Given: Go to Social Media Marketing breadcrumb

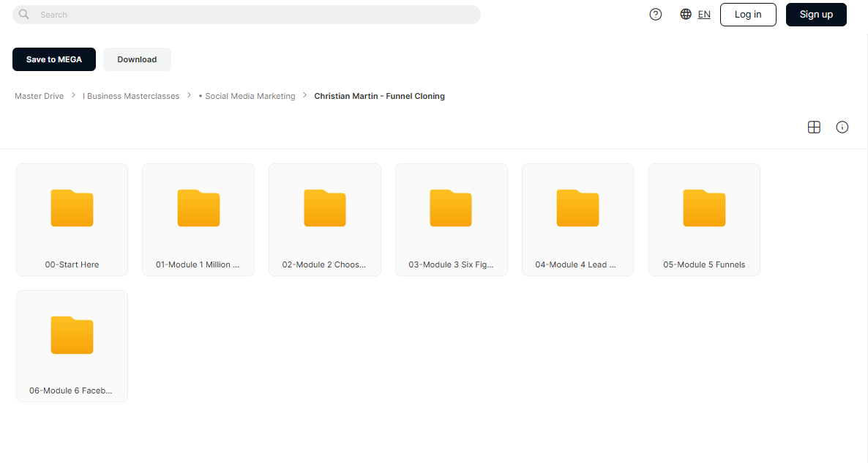Looking at the screenshot, I should (x=247, y=97).
